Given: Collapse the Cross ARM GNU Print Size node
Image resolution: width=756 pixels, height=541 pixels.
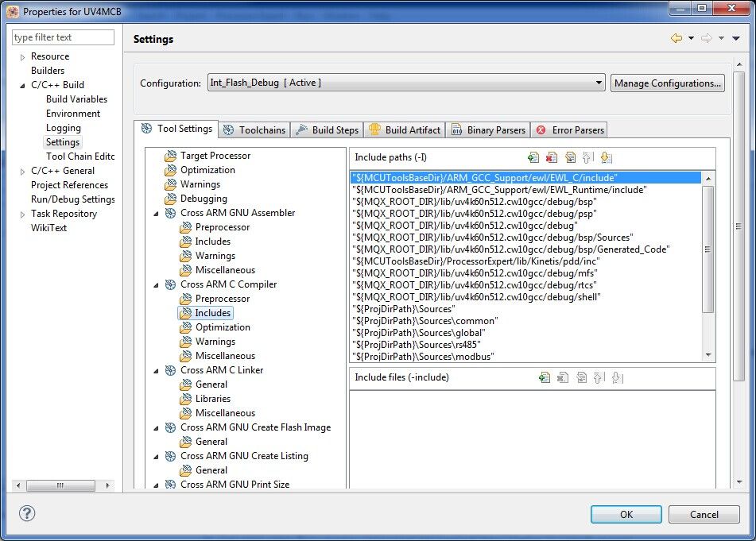Looking at the screenshot, I should [156, 485].
